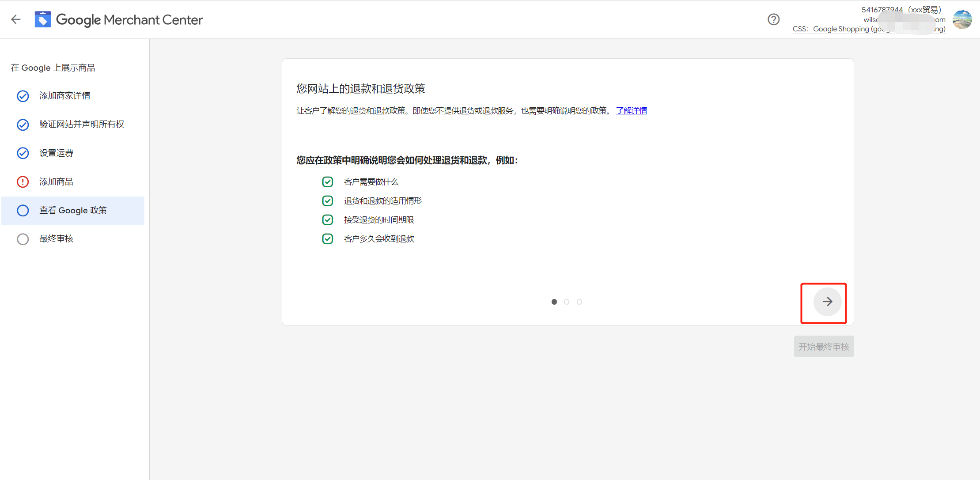Select the second carousel page dot

567,302
